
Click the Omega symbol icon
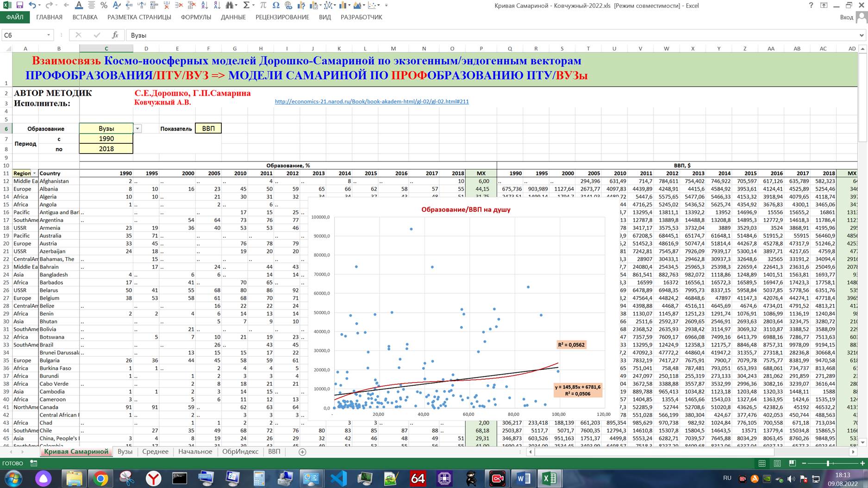[x=276, y=6]
